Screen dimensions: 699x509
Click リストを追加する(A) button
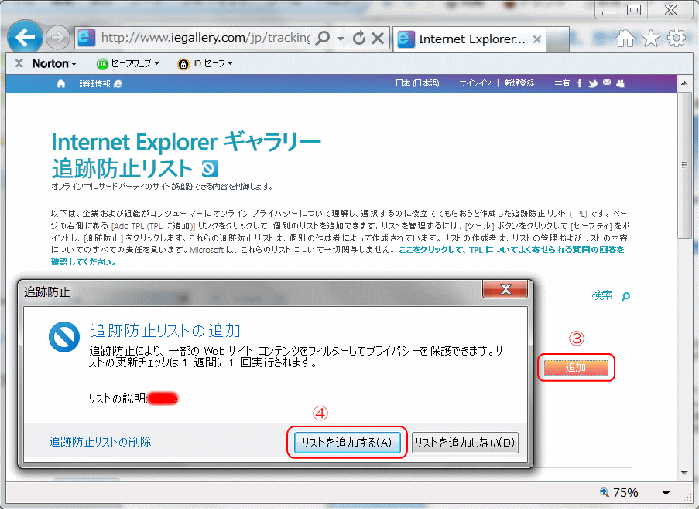tap(347, 442)
